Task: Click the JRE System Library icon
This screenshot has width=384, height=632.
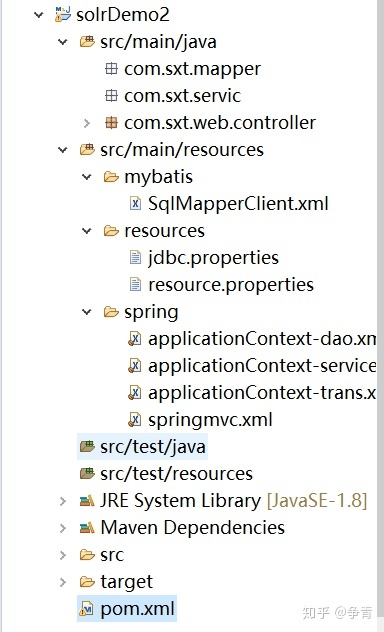Action: [x=87, y=501]
